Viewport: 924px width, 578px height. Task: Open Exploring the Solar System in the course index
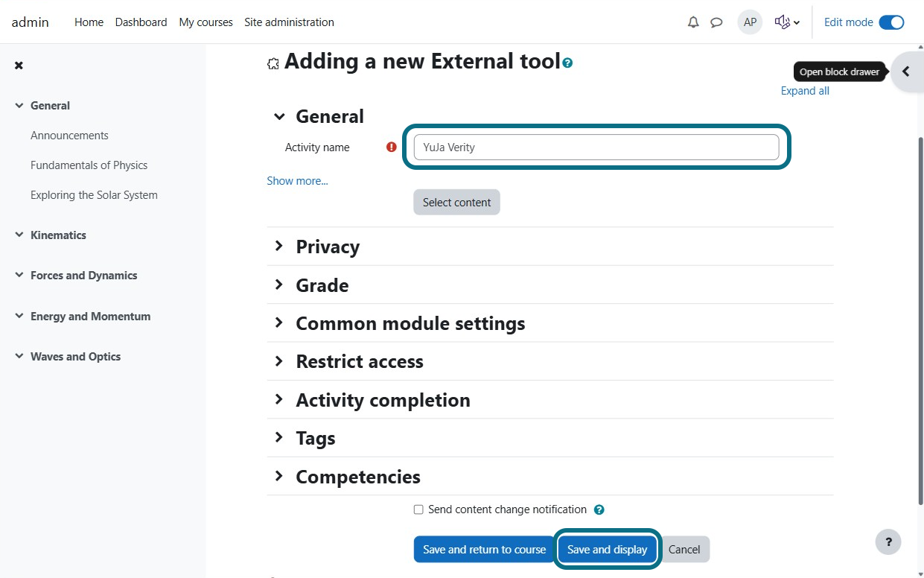tap(94, 195)
